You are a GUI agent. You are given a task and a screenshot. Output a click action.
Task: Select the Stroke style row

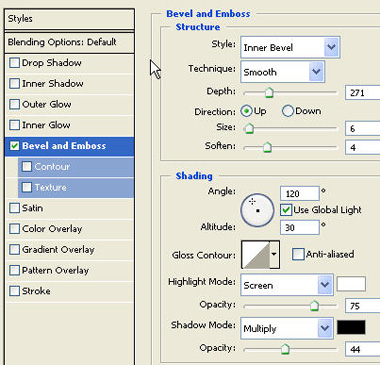coord(70,291)
